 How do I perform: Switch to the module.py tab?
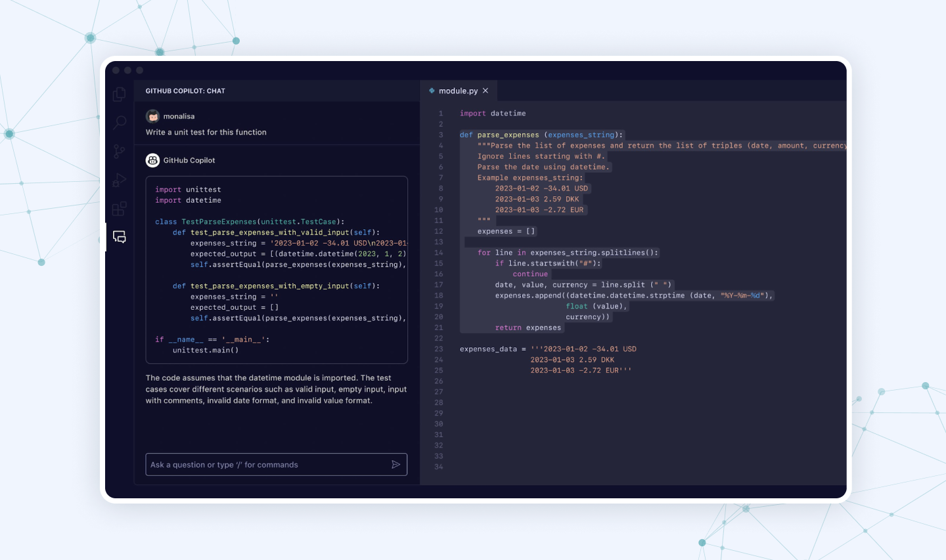click(x=458, y=91)
